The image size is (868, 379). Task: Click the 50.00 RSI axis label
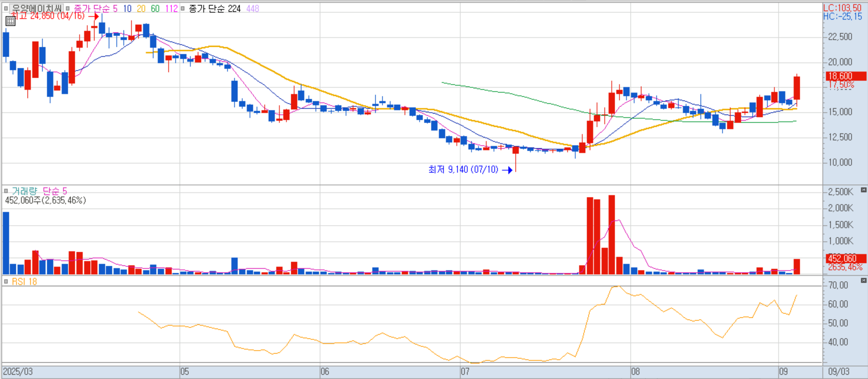[x=838, y=323]
